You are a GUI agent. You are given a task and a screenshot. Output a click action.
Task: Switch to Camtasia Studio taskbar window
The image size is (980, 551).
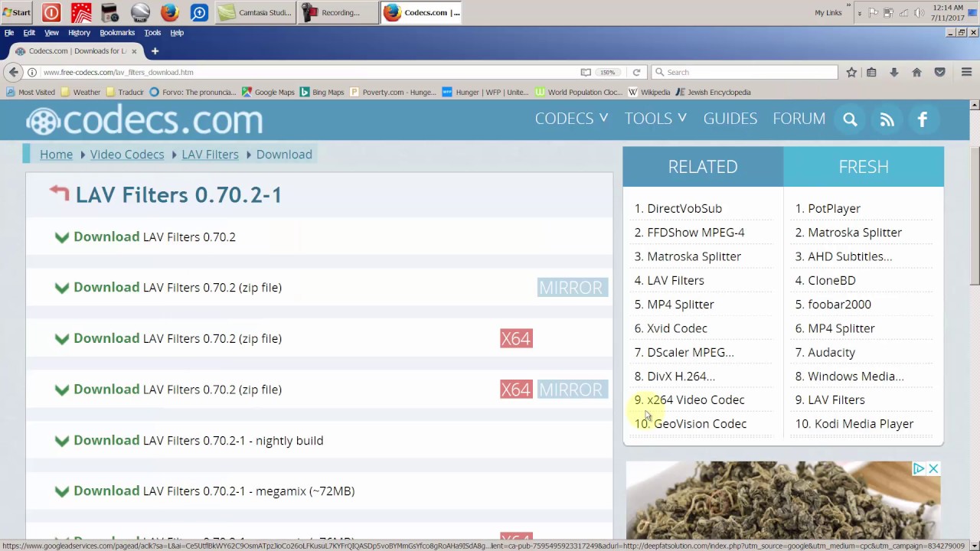pos(254,12)
